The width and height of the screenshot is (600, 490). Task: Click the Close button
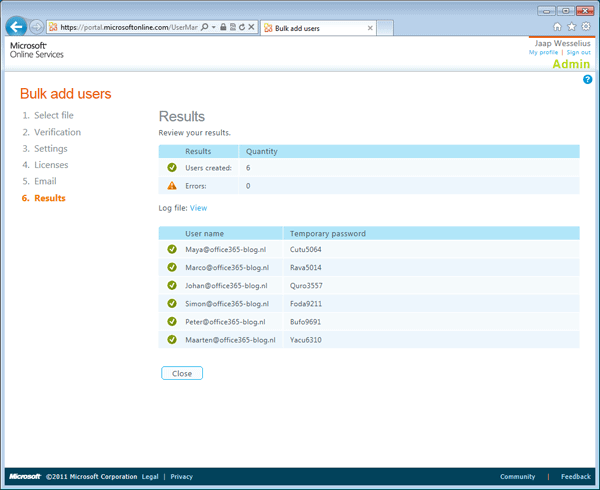(182, 373)
